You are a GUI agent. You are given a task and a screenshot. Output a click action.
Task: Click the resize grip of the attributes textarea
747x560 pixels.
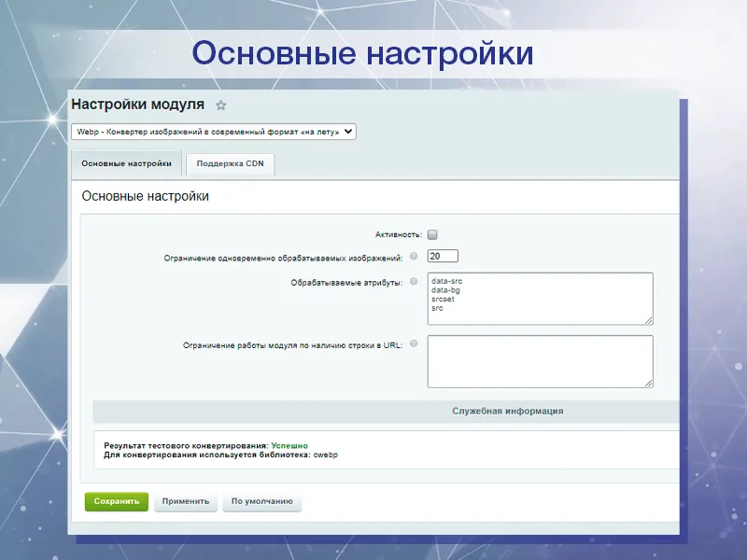[x=648, y=320]
